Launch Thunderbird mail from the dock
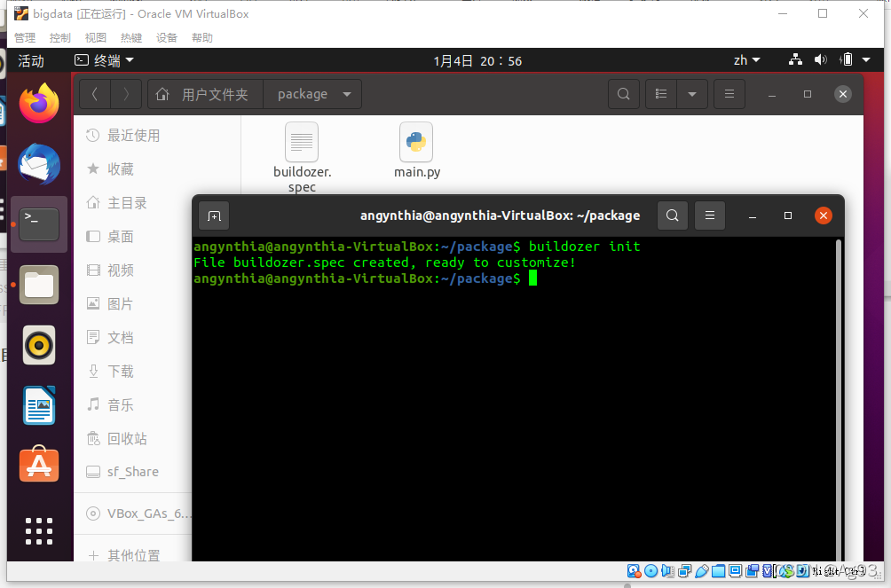This screenshot has width=891, height=588. pos(39,164)
